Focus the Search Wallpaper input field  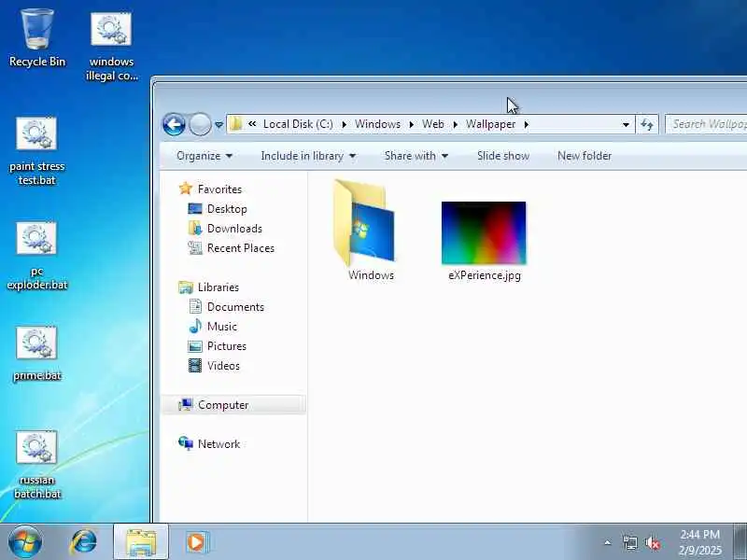(706, 124)
